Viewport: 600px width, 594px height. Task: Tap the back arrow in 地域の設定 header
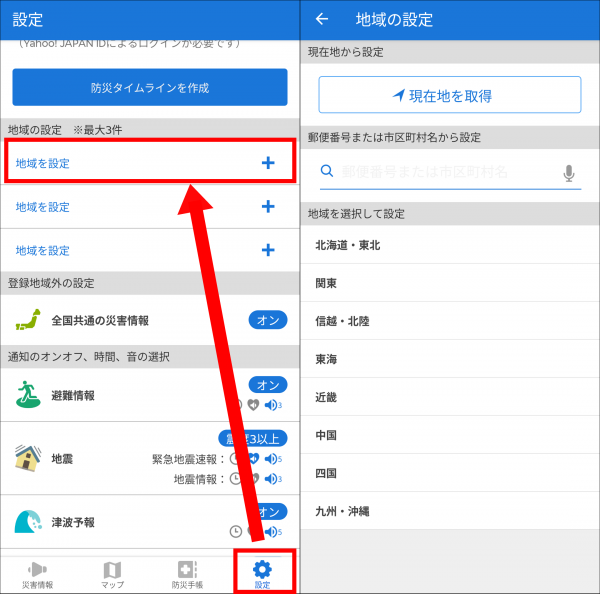coord(322,19)
